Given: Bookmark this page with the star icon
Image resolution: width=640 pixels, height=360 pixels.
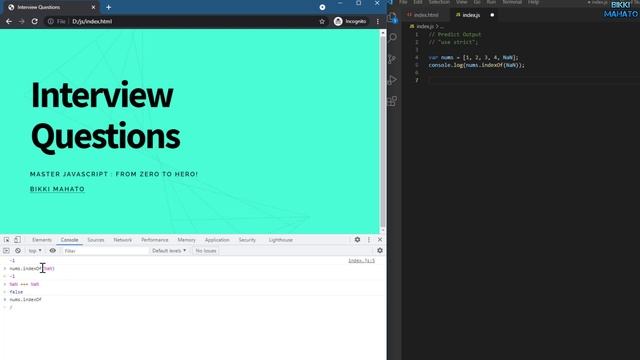Looking at the screenshot, I should tap(322, 21).
